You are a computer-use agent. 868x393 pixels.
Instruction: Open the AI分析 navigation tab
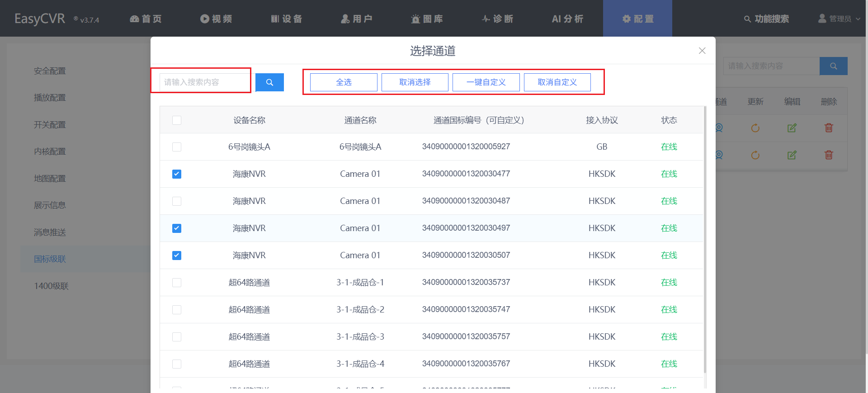pyautogui.click(x=567, y=19)
